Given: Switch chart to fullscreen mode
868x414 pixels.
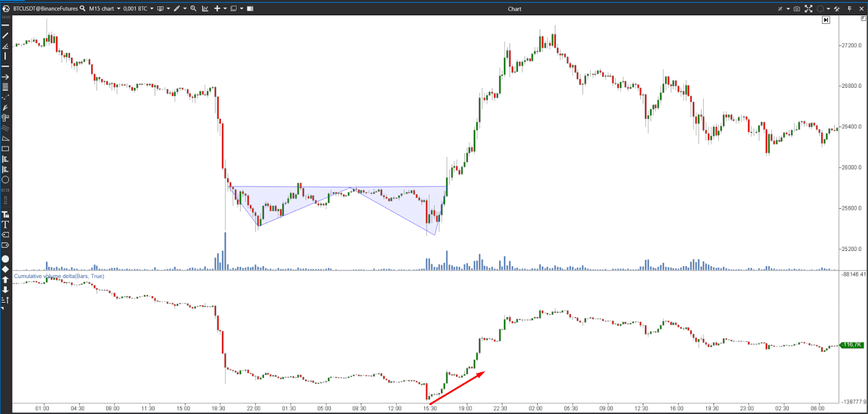Looking at the screenshot, I should coord(808,9).
